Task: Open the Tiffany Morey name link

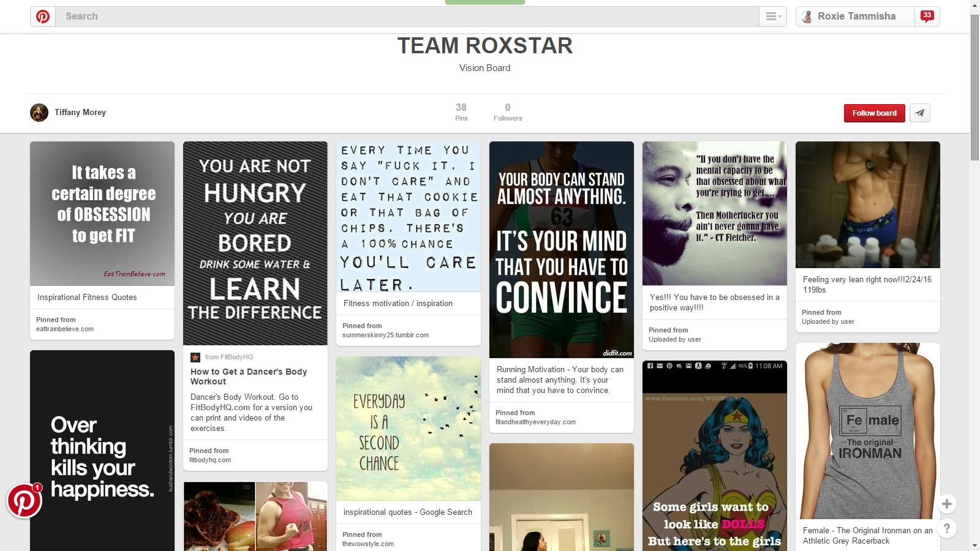Action: (80, 113)
